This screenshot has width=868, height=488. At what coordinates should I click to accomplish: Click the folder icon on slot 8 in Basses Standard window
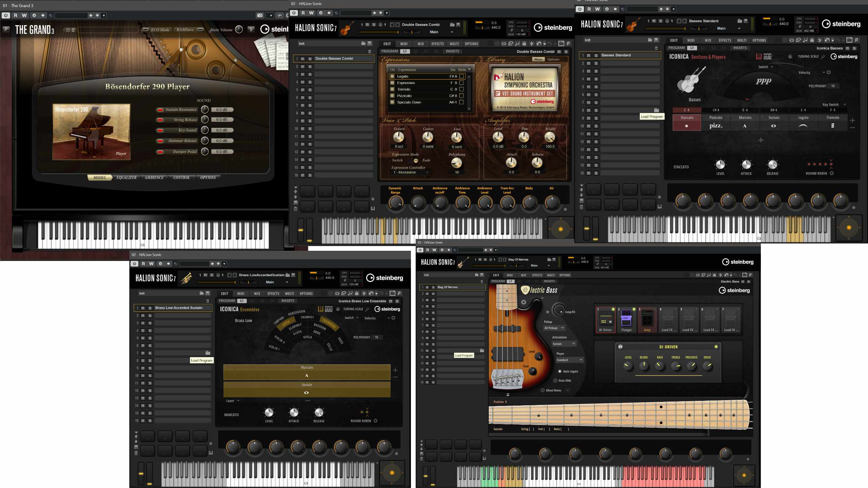click(x=656, y=110)
